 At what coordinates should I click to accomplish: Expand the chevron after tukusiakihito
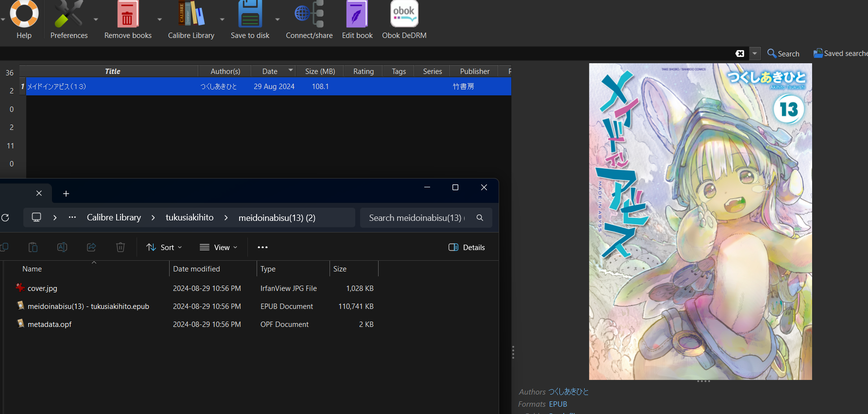pyautogui.click(x=226, y=217)
